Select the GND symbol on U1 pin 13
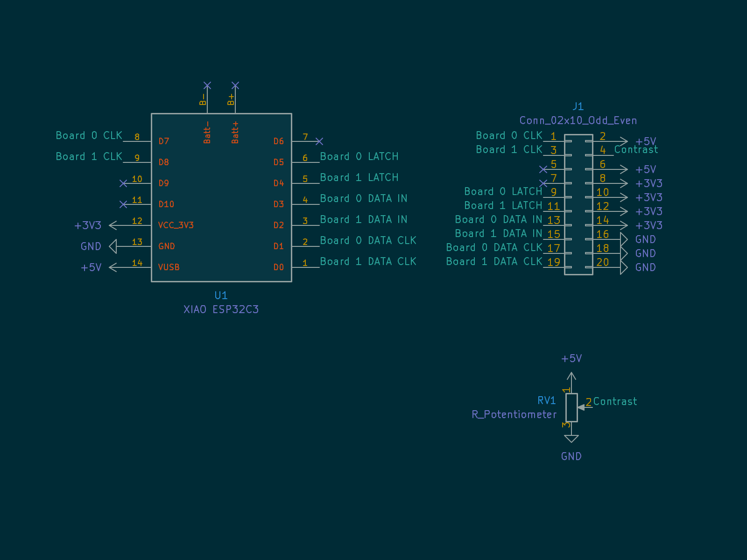Viewport: 747px width, 560px height. (113, 246)
